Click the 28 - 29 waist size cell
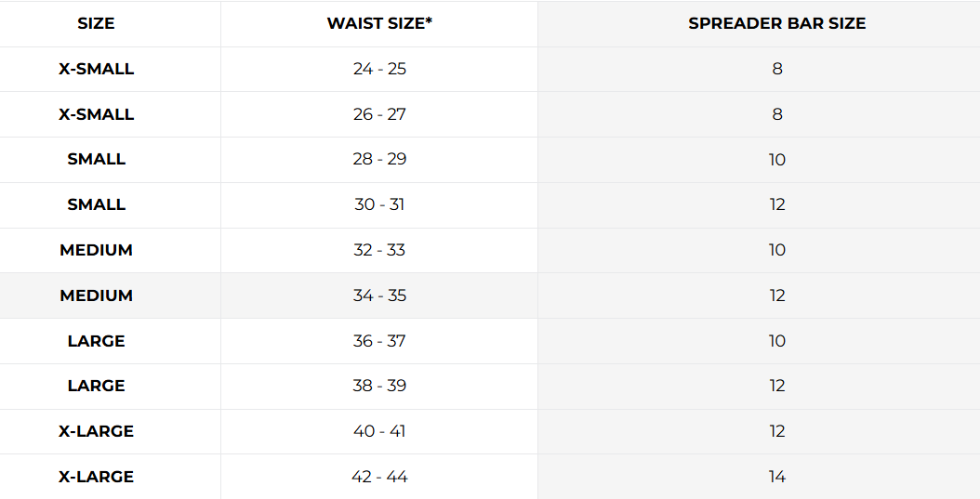Image resolution: width=980 pixels, height=499 pixels. click(x=379, y=159)
